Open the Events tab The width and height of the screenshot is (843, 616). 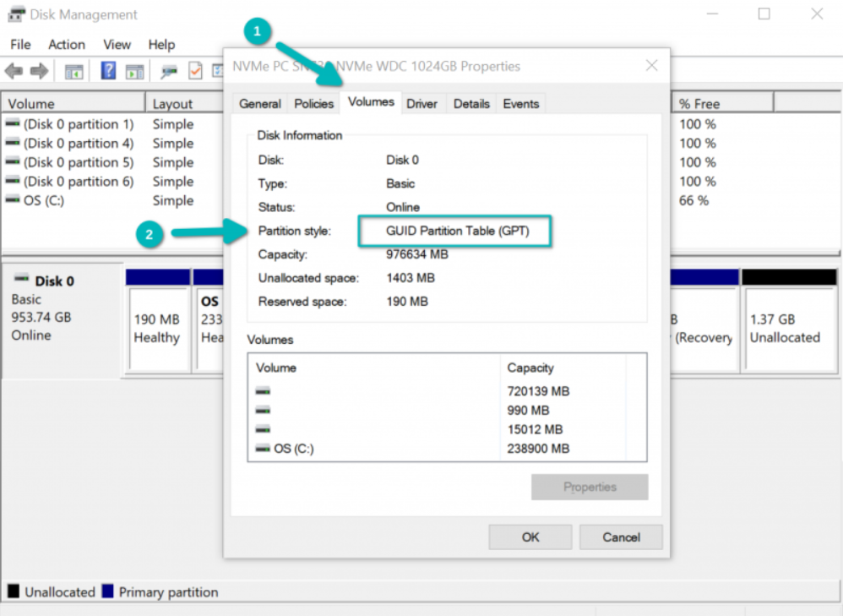click(x=520, y=104)
